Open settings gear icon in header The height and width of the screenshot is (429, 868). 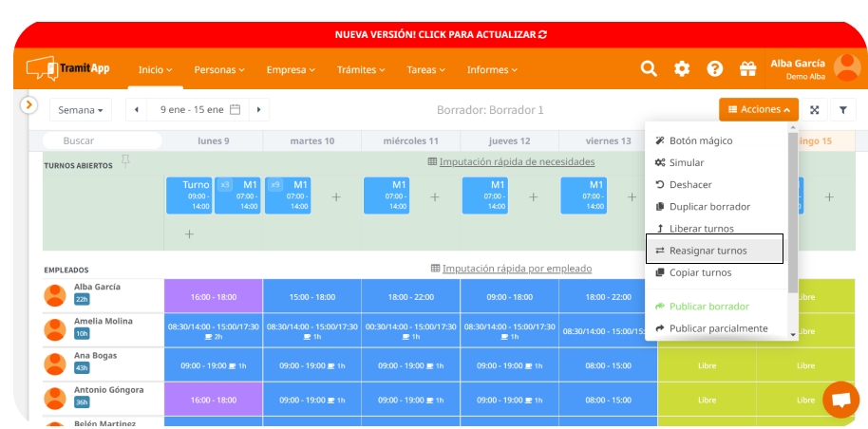pos(682,68)
